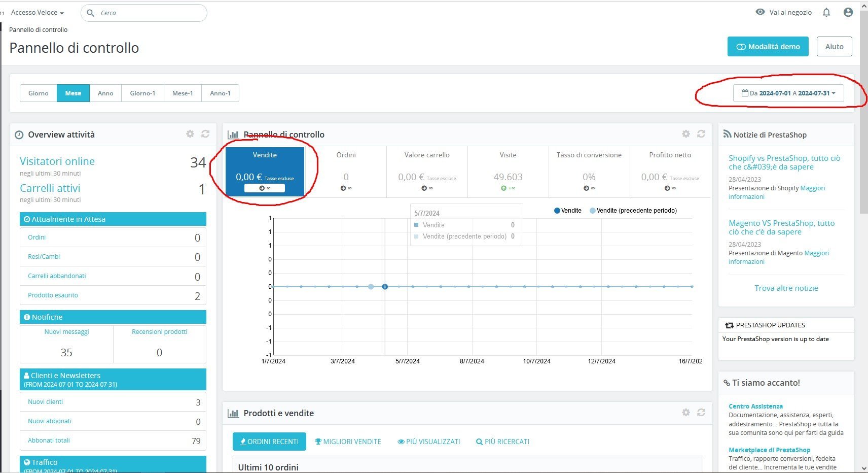Choose the Anno-1 period
Viewport: 868px width, 473px height.
(x=220, y=93)
